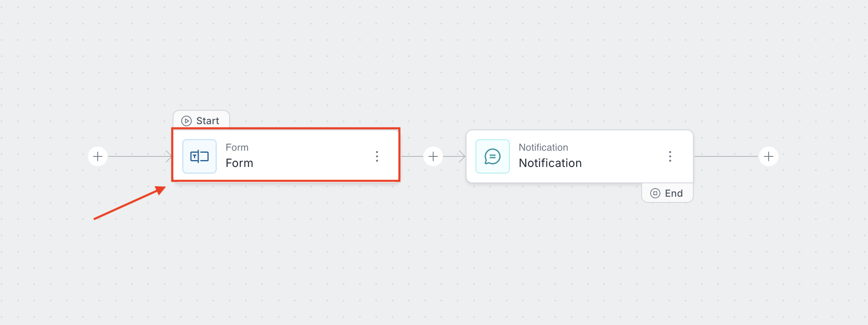Screen dimensions: 868x325
Task: Click the short connector leaving the Form node
Action: pyautogui.click(x=412, y=156)
